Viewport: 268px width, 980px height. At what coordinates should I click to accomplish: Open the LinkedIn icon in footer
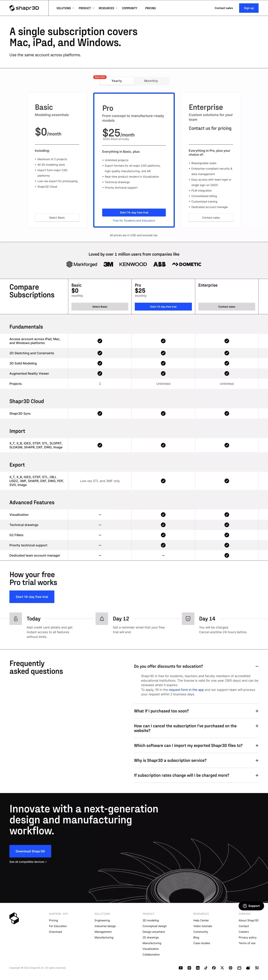pos(198,967)
